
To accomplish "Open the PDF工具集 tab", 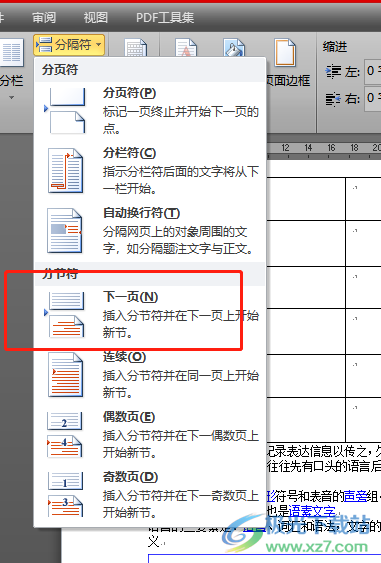I will pos(165,17).
